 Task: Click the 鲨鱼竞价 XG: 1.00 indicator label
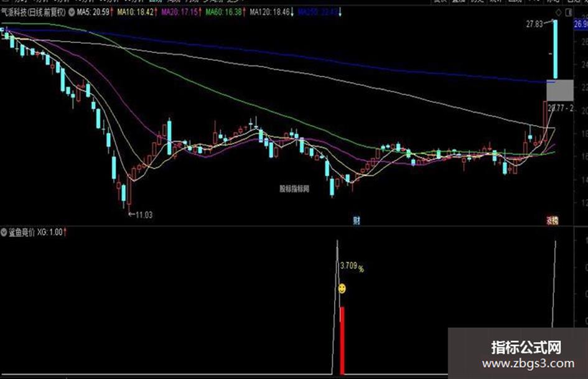coord(35,233)
